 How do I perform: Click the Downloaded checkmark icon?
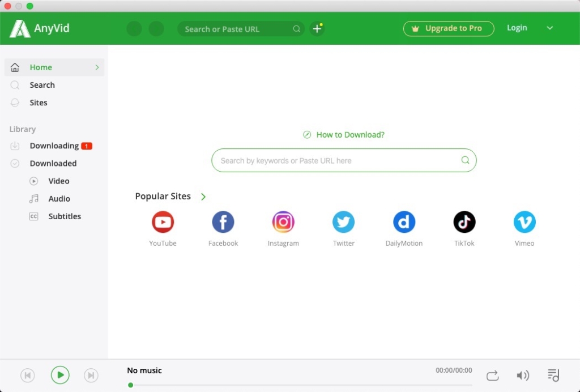tap(15, 164)
